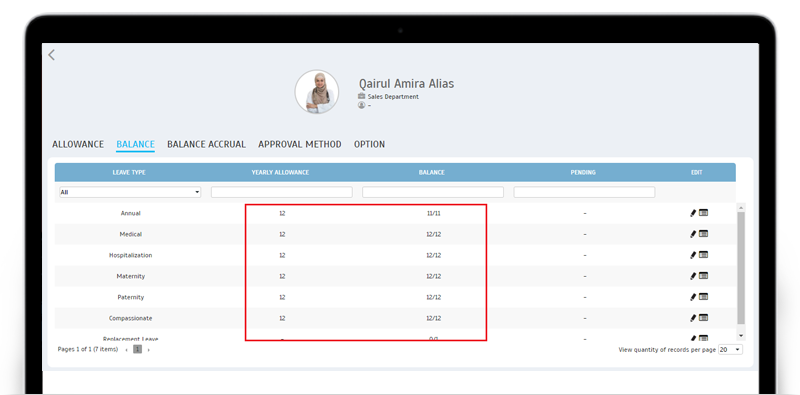Go to next page with right pagination arrow
Screen dimensions: 800x395
point(148,350)
